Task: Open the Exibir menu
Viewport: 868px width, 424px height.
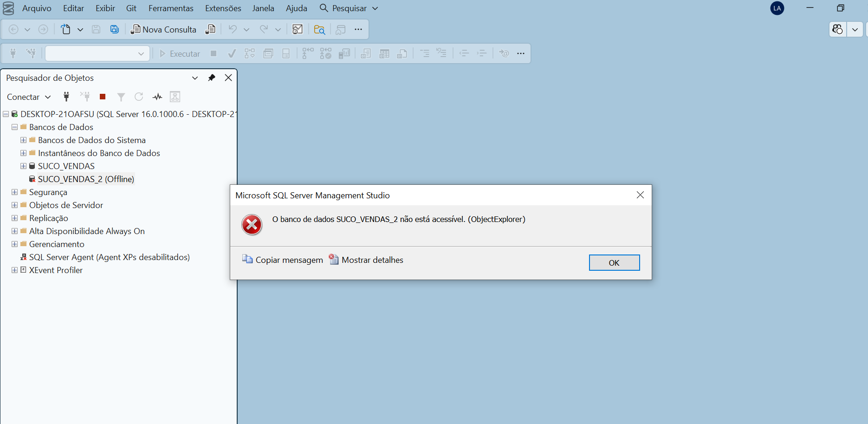Action: [x=105, y=8]
